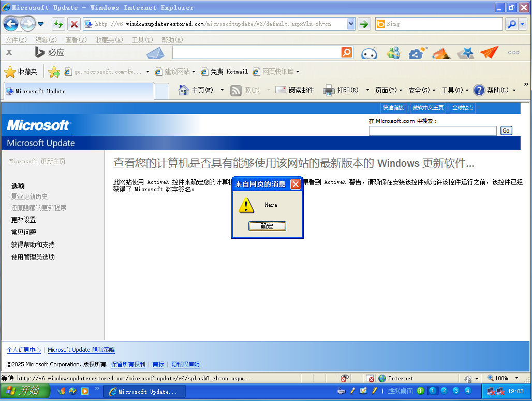This screenshot has height=401, width=532.
Task: Click the blue cloud share icon
Action: (418, 53)
